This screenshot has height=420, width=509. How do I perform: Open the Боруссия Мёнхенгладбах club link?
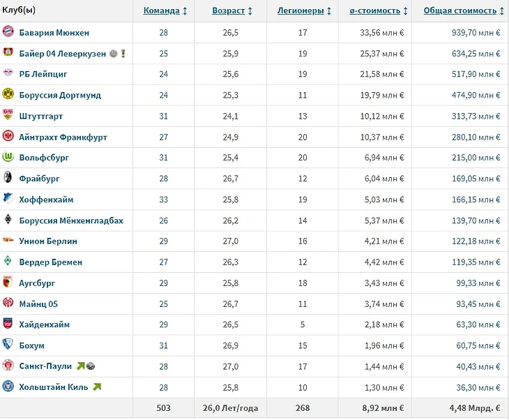(71, 220)
